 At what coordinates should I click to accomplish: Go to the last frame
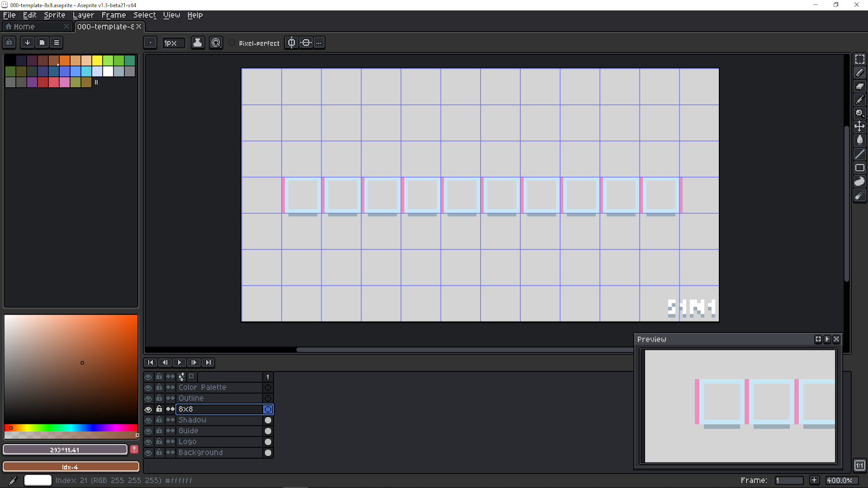click(x=208, y=363)
